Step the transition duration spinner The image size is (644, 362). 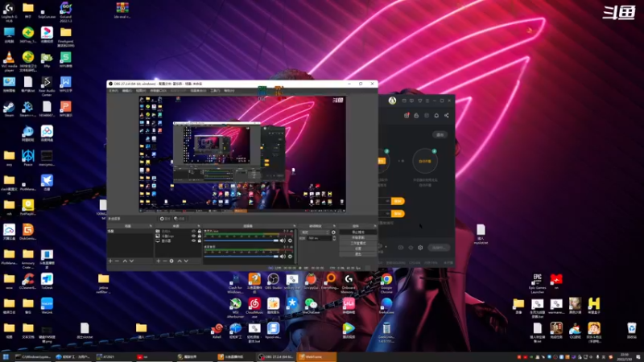pos(334,238)
